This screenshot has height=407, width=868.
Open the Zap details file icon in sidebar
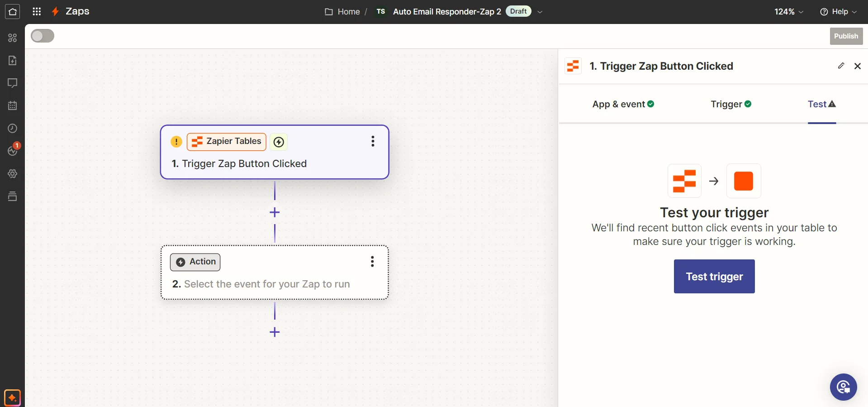click(12, 61)
